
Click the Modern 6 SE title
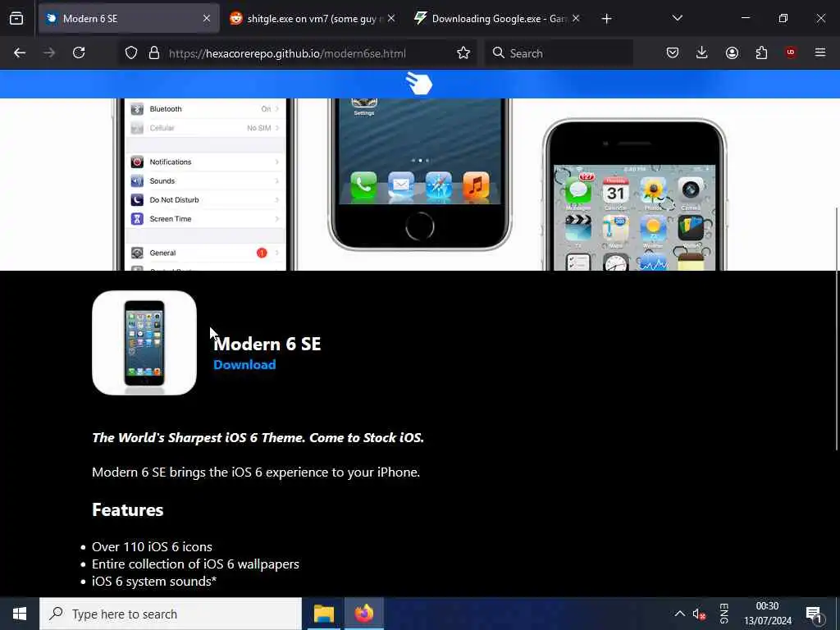coord(267,344)
